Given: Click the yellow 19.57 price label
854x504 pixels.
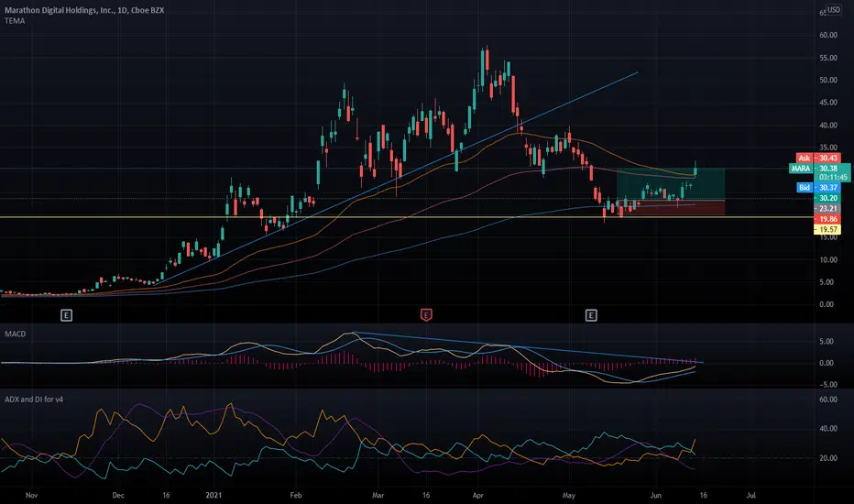Looking at the screenshot, I should click(x=827, y=229).
